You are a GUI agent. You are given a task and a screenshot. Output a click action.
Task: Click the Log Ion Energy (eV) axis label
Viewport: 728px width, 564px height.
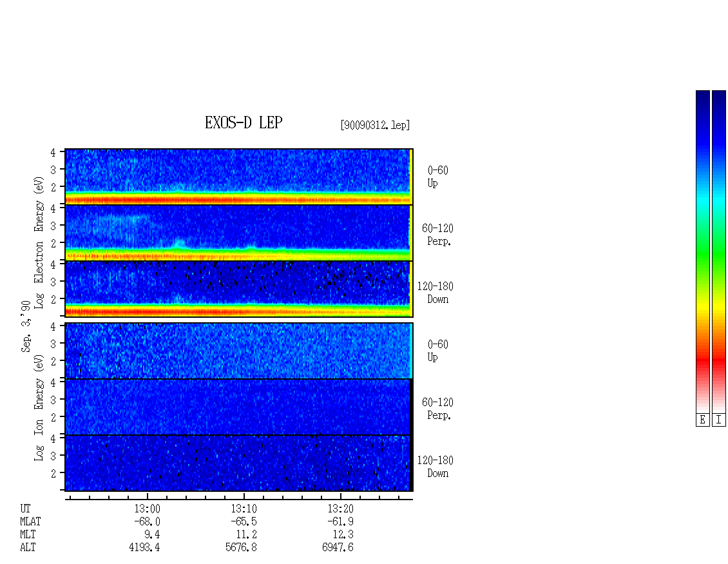(x=39, y=407)
